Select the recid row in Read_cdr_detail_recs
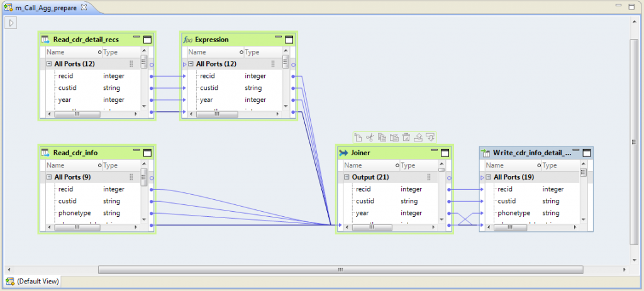 pos(92,76)
